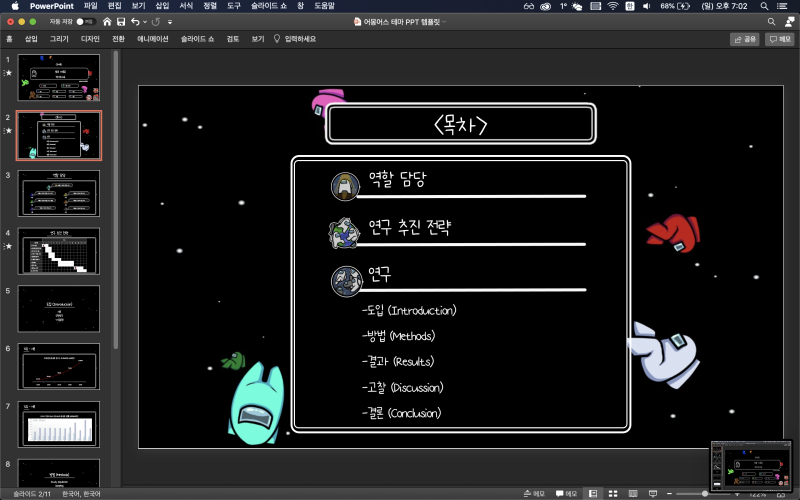Image resolution: width=800 pixels, height=500 pixels.
Task: Click the crumpled earth icon beside 연구 추진 전략
Action: [x=344, y=233]
